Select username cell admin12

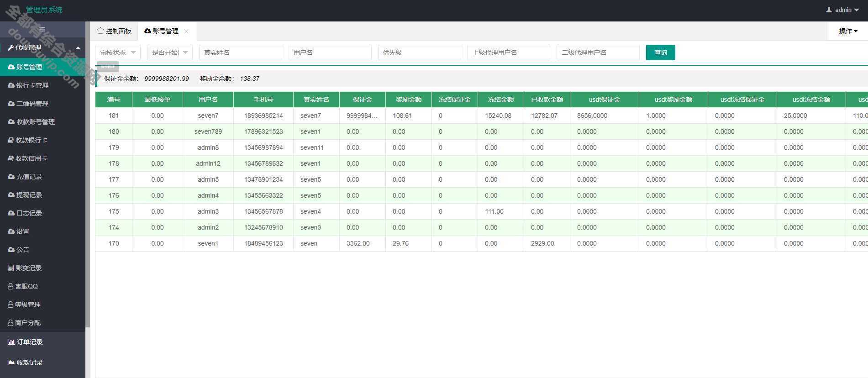click(208, 163)
